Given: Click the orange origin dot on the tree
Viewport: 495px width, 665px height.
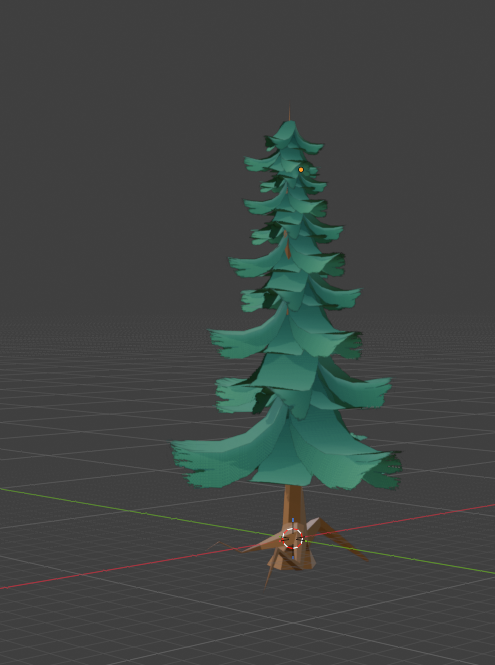Looking at the screenshot, I should pos(301,170).
